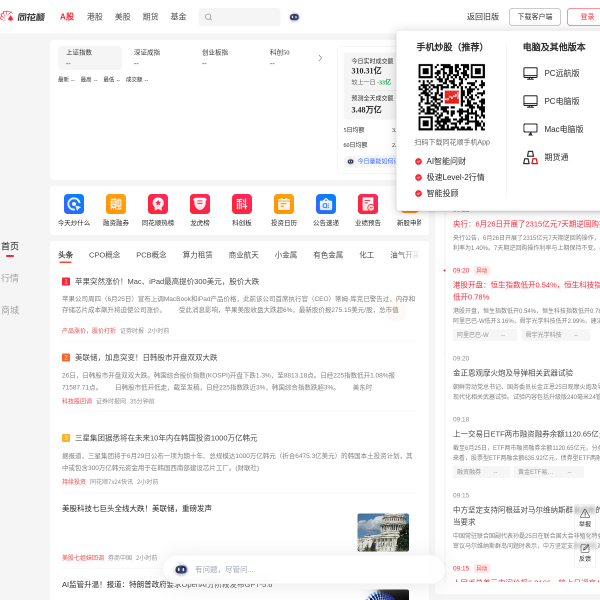The width and height of the screenshot is (600, 600).
Task: Click the robot icon in the question bar
Action: point(181,569)
